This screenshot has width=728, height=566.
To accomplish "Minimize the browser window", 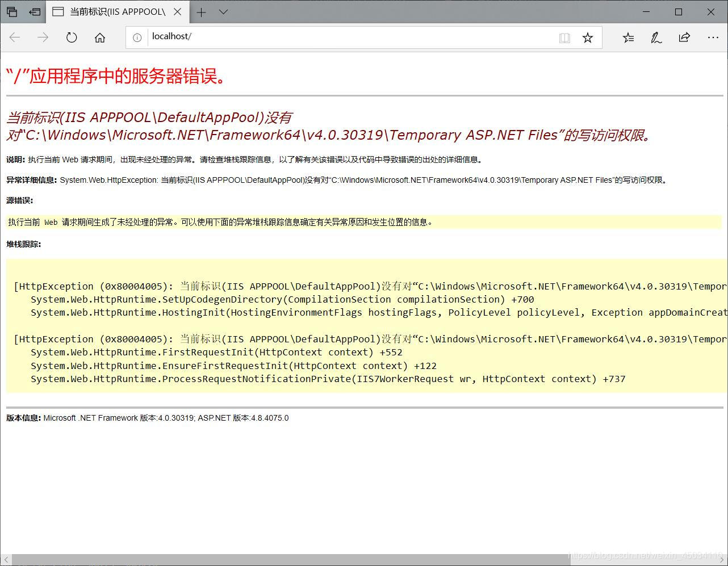I will pyautogui.click(x=646, y=11).
